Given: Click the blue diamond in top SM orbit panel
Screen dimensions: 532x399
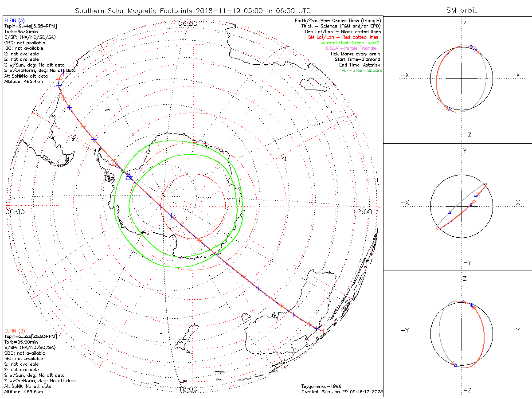Looking at the screenshot, I should tap(471, 46).
